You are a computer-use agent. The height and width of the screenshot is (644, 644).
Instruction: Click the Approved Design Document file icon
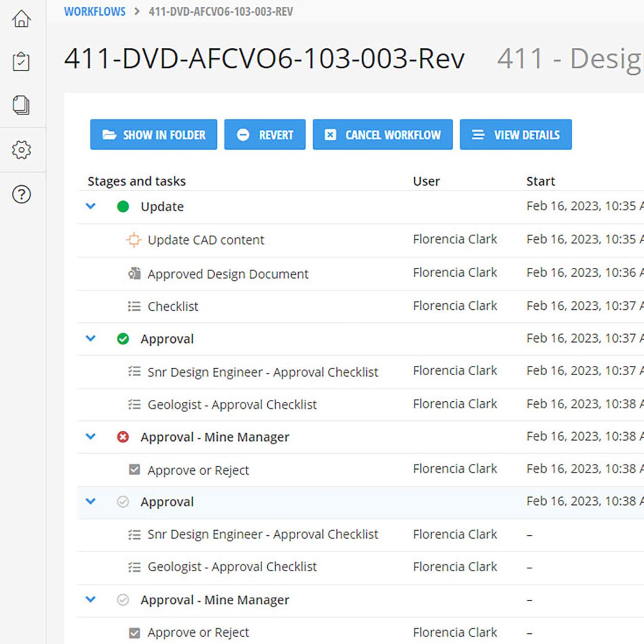(134, 274)
